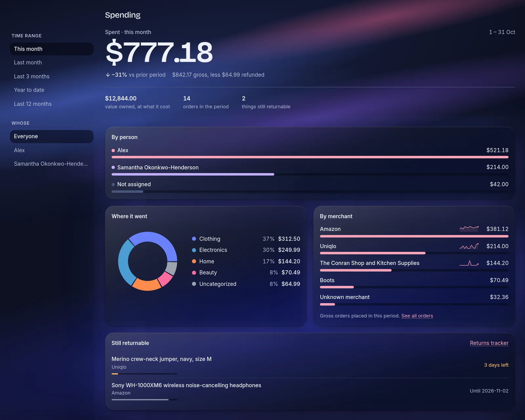Click the Uniqlo sparkline chart
The height and width of the screenshot is (420, 525).
tap(469, 246)
